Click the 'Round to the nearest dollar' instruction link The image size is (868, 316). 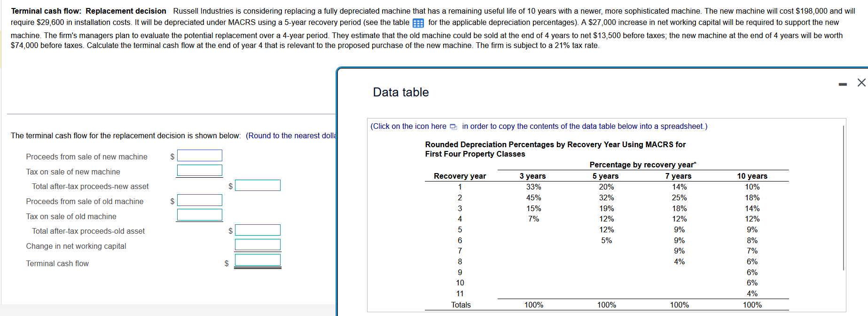(291, 135)
